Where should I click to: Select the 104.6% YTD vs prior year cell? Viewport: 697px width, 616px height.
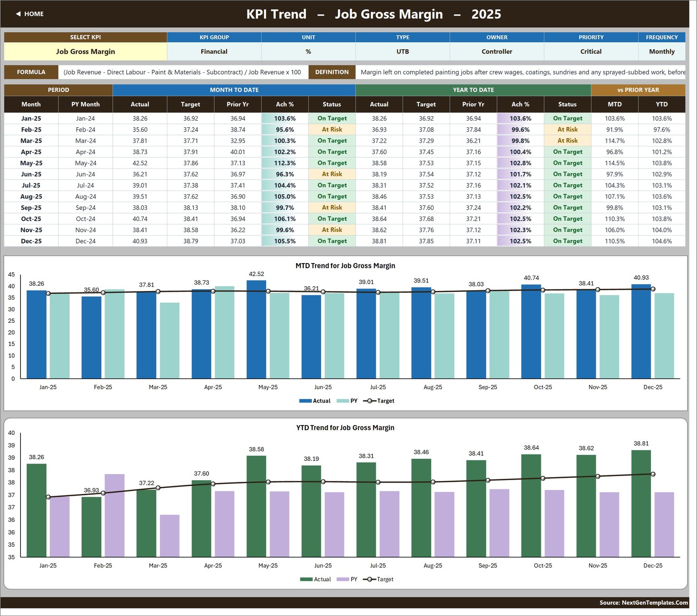(662, 241)
